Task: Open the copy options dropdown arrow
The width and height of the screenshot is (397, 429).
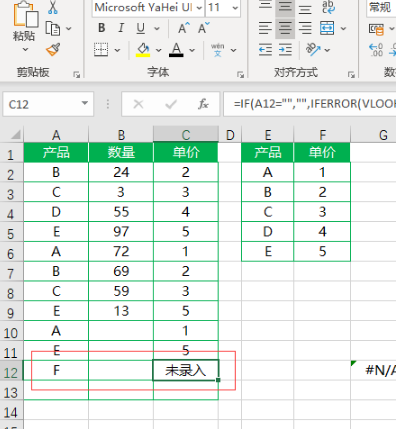Action: (69, 29)
